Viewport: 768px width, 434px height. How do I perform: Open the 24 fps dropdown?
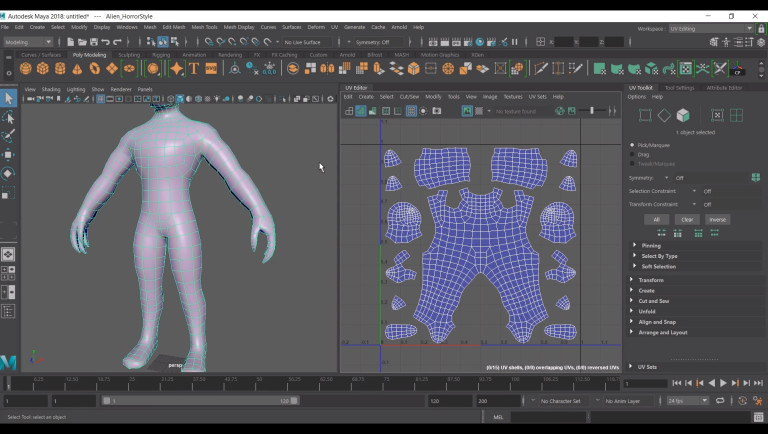click(688, 401)
